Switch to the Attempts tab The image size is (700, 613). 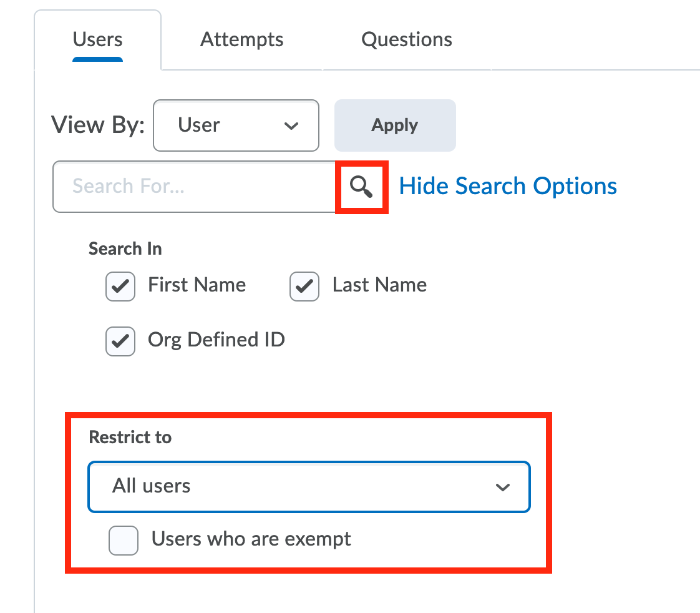pyautogui.click(x=241, y=39)
